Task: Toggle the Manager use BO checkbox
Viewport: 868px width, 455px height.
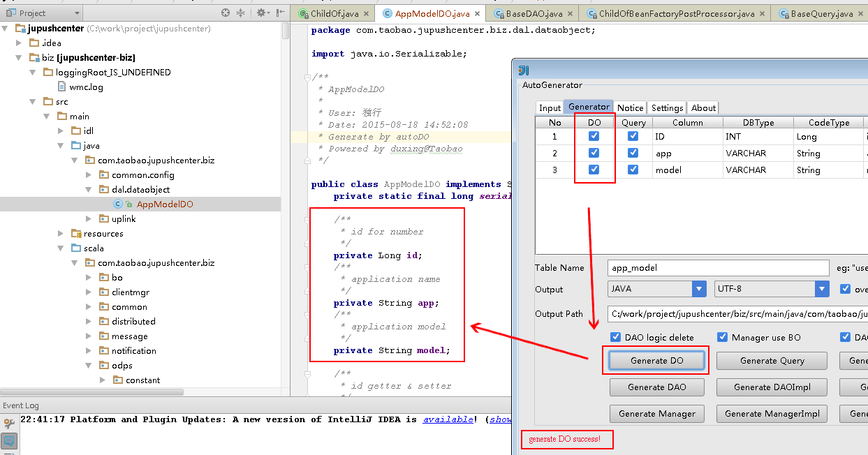Action: pos(723,337)
